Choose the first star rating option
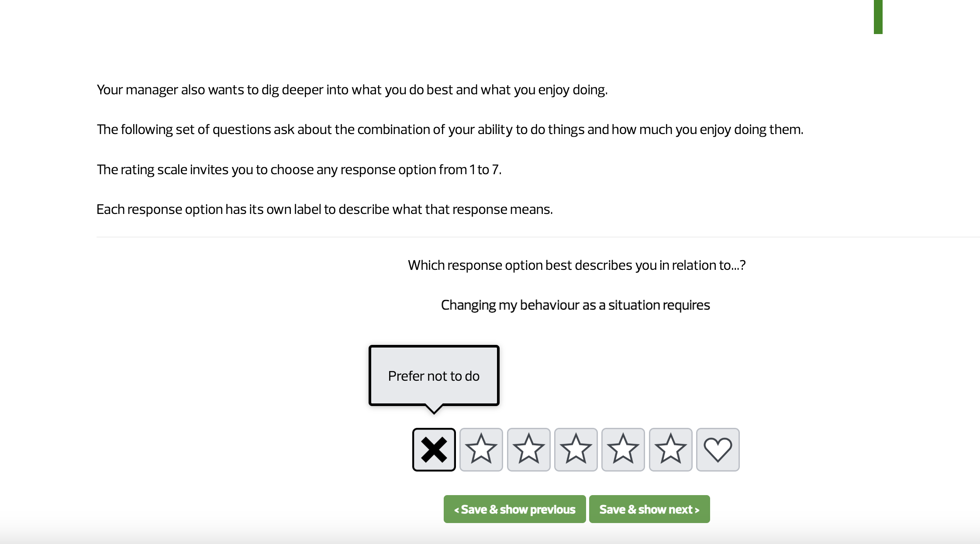The image size is (980, 544). [481, 449]
